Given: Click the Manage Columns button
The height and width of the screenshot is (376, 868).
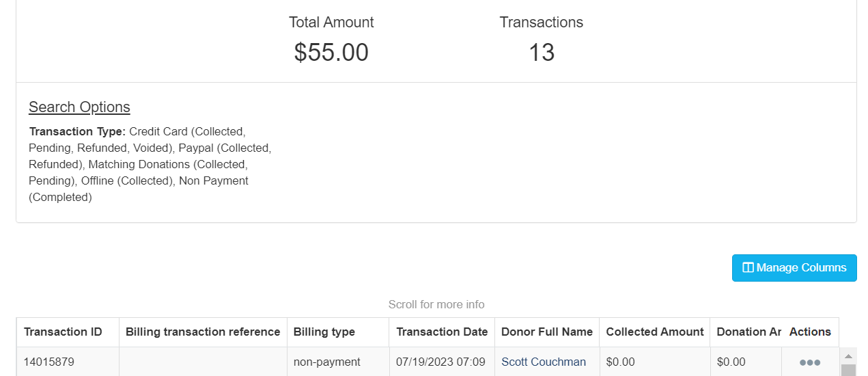Looking at the screenshot, I should [794, 268].
